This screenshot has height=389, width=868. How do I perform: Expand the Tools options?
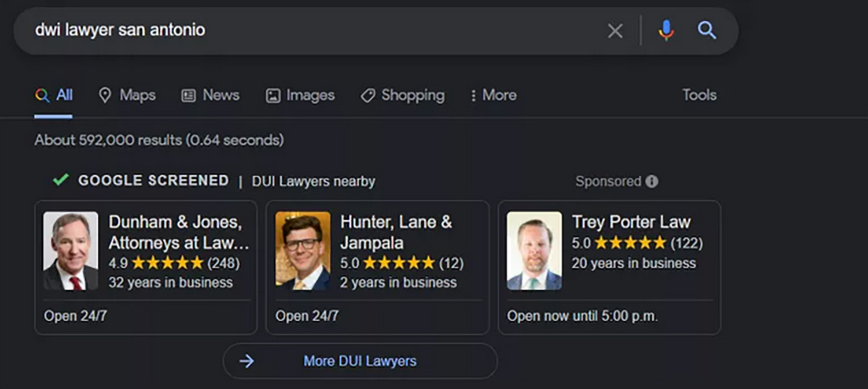pos(698,95)
